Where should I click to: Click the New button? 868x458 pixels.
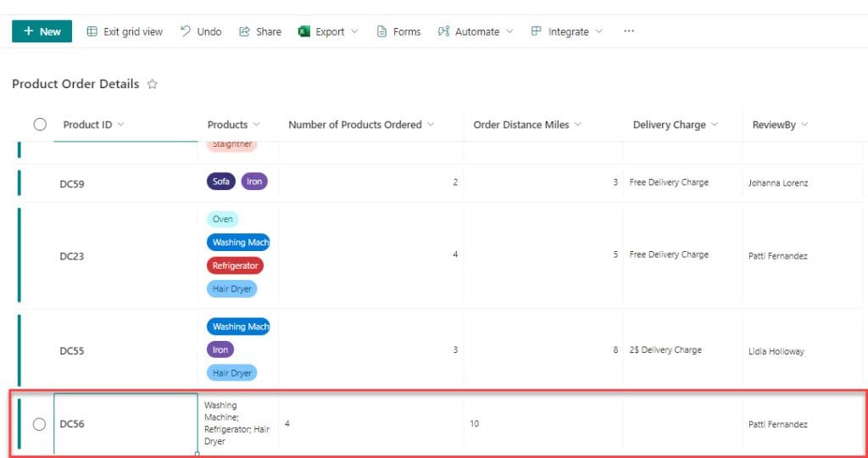(x=42, y=31)
